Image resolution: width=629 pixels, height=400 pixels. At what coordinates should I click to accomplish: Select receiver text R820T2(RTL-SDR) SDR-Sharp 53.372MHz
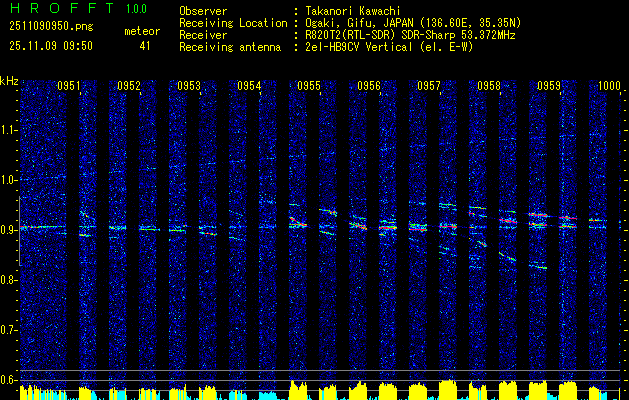pyautogui.click(x=410, y=35)
